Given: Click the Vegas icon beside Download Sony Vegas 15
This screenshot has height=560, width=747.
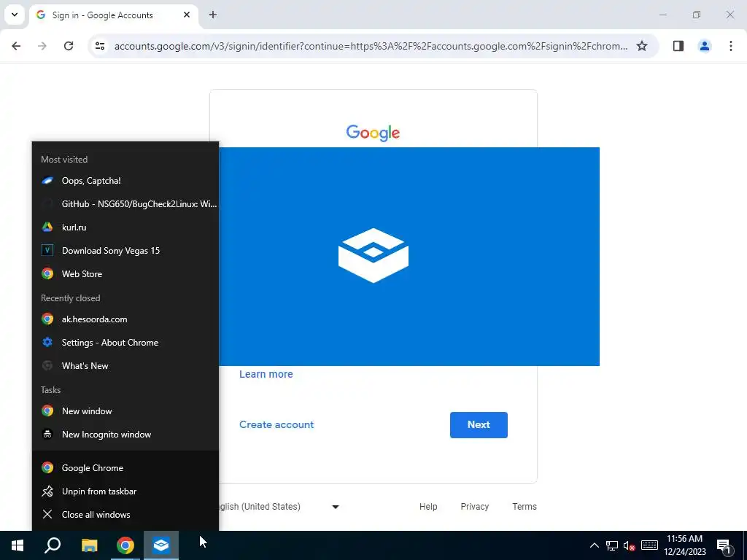Looking at the screenshot, I should 47,251.
